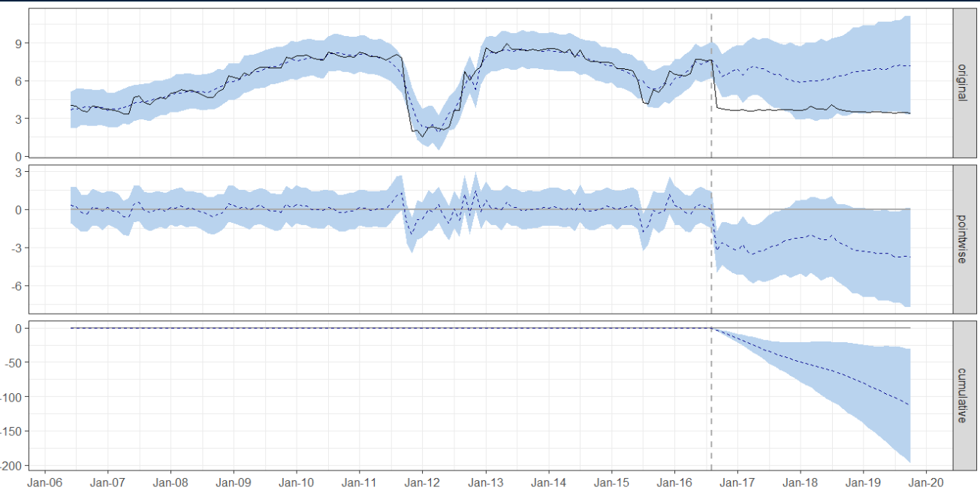This screenshot has height=499, width=980.
Task: Click the dashed intervention line in original panel
Action: pyautogui.click(x=711, y=83)
